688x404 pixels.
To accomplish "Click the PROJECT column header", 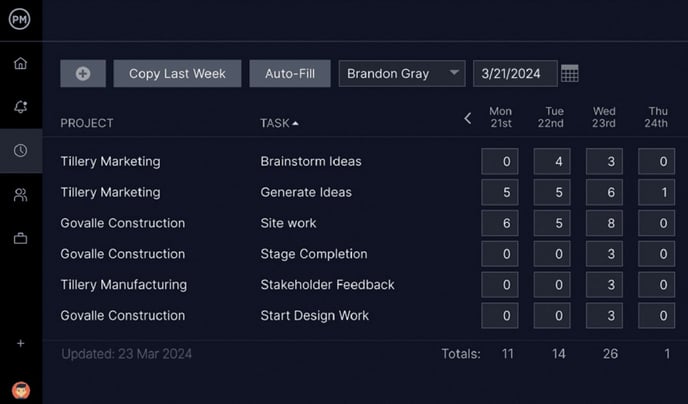I will coord(87,123).
